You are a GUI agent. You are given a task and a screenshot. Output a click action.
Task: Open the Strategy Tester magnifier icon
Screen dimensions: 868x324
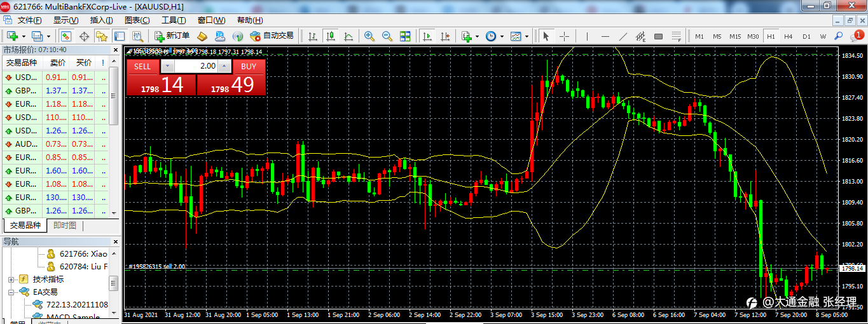pyautogui.click(x=137, y=36)
